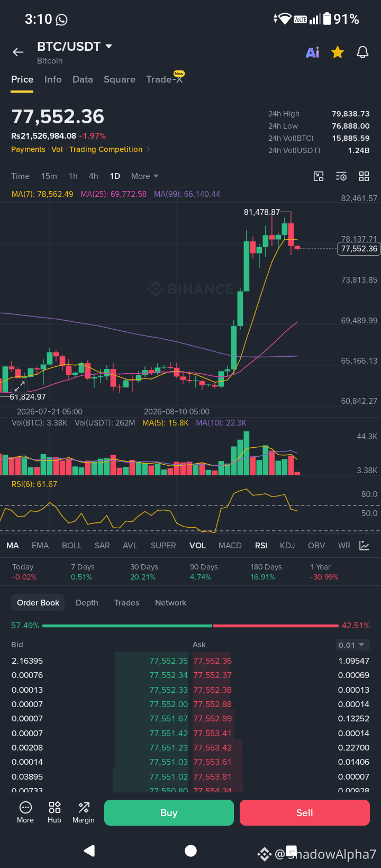381x868 pixels.
Task: Toggle the EMA indicator
Action: [40, 546]
